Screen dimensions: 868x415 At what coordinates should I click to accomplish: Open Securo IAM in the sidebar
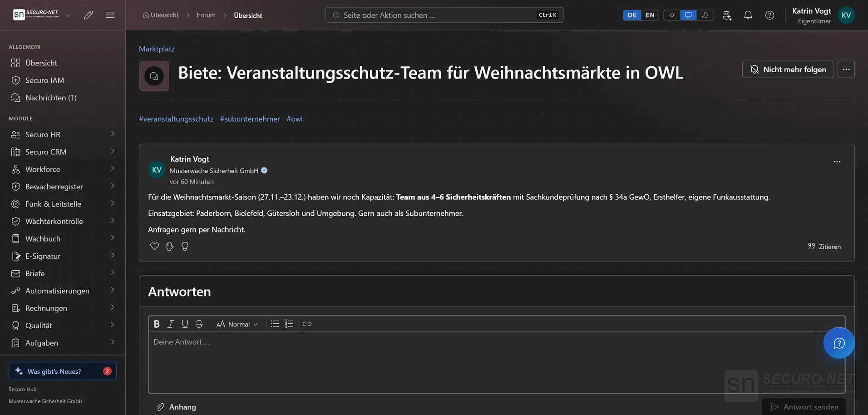[63, 80]
